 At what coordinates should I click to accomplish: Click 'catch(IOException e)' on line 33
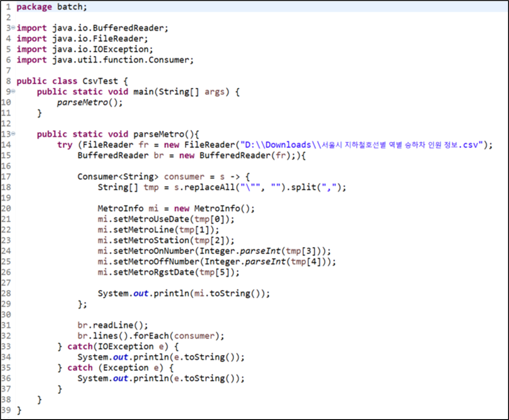tap(118, 346)
